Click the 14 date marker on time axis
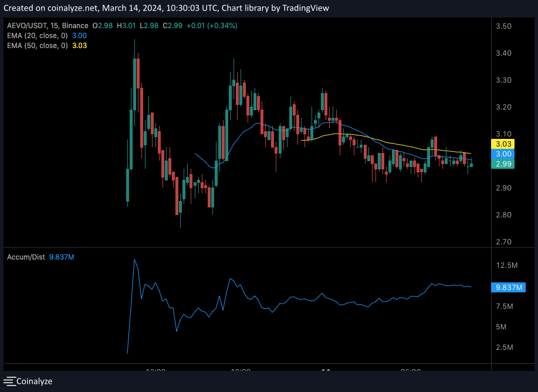The height and width of the screenshot is (392, 538). tap(326, 371)
